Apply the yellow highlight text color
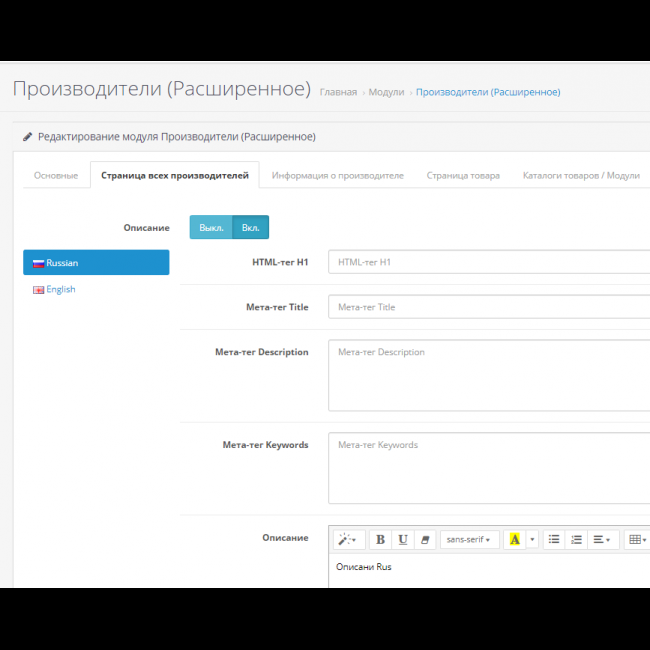Screen dimensions: 650x650 [x=514, y=539]
